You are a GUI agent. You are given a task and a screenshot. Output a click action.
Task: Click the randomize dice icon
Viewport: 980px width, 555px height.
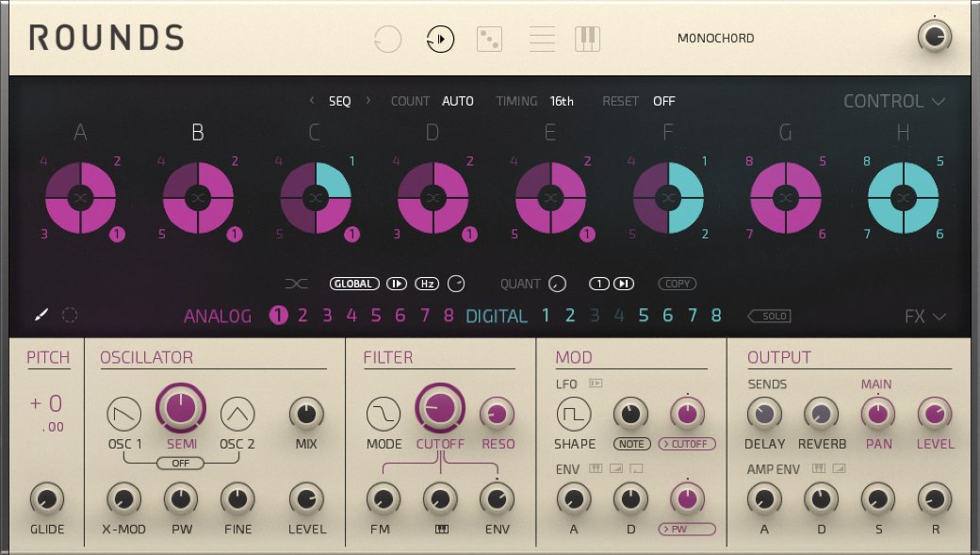(x=489, y=39)
